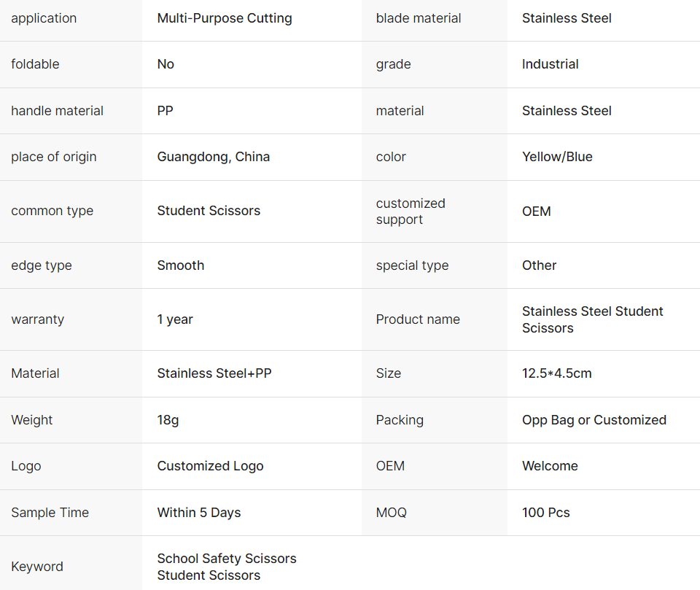
Task: Select the "blade material" attribute label
Action: click(x=419, y=18)
